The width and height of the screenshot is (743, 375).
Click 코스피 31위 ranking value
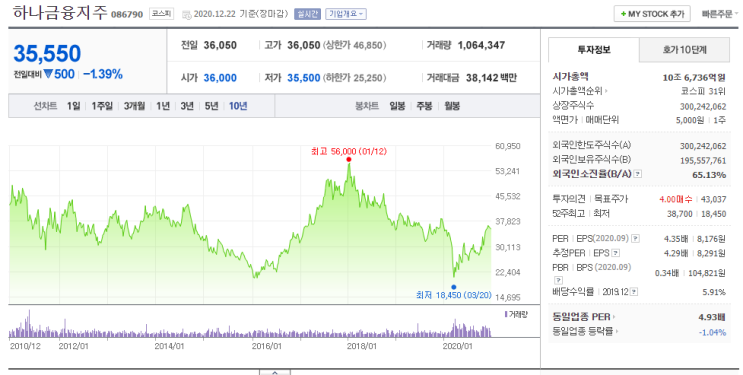coord(703,91)
